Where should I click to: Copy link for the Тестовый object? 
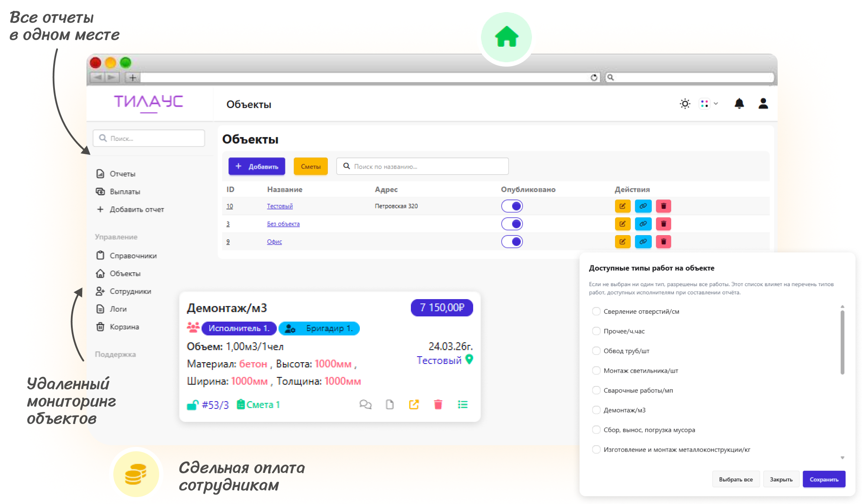(x=643, y=206)
